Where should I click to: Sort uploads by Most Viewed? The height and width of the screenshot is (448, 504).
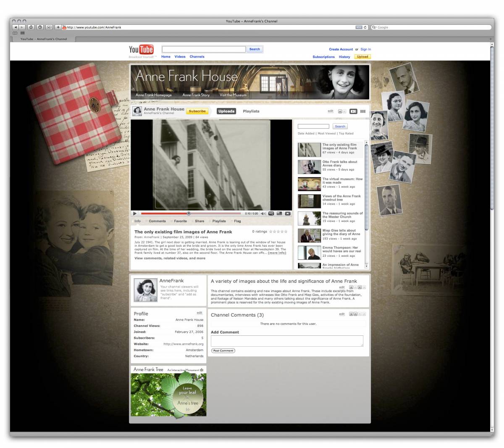click(327, 134)
